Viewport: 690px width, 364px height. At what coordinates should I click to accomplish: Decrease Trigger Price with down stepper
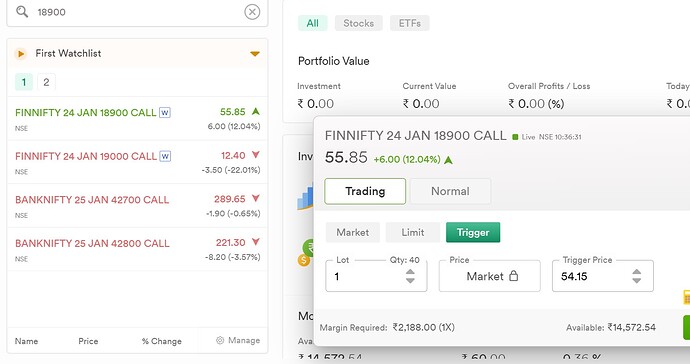(x=637, y=280)
